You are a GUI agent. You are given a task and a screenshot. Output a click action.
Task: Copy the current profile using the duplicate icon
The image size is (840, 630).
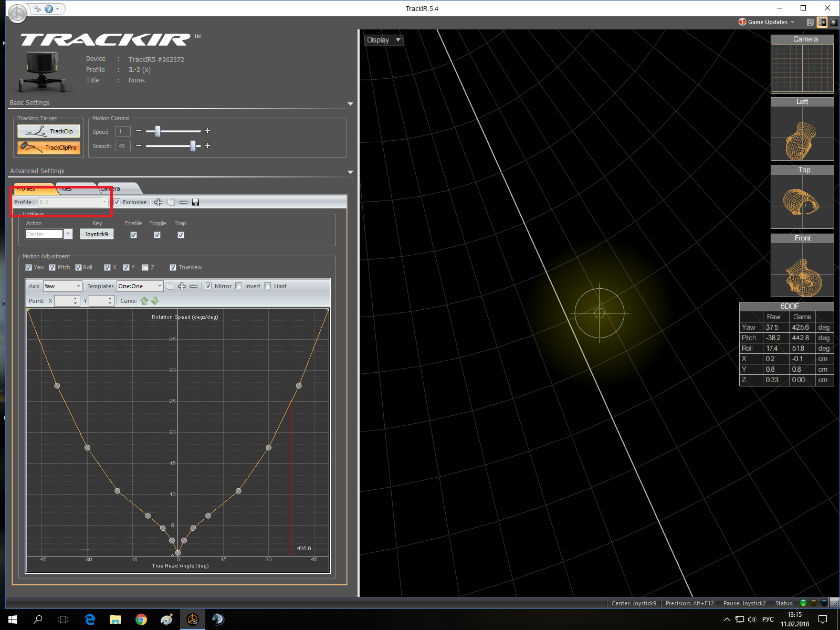(x=171, y=202)
